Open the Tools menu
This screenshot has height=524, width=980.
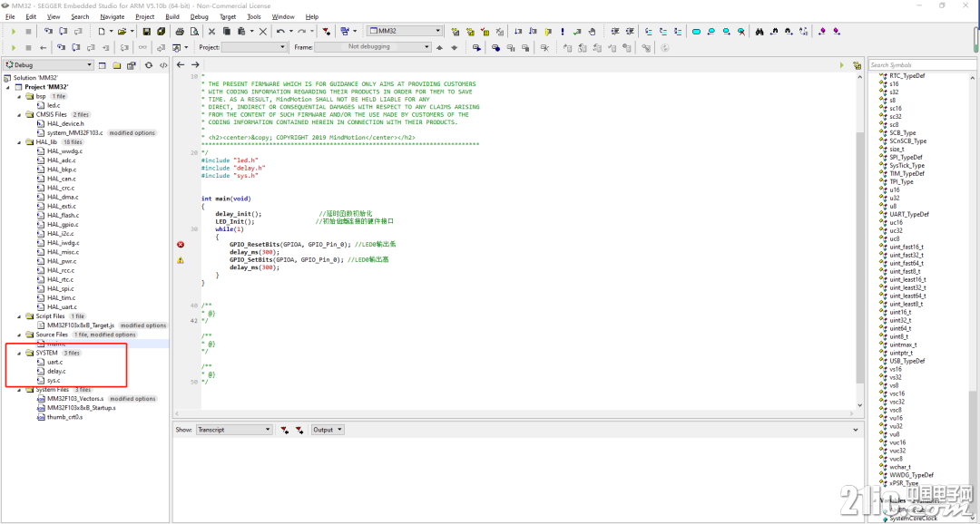pyautogui.click(x=254, y=16)
